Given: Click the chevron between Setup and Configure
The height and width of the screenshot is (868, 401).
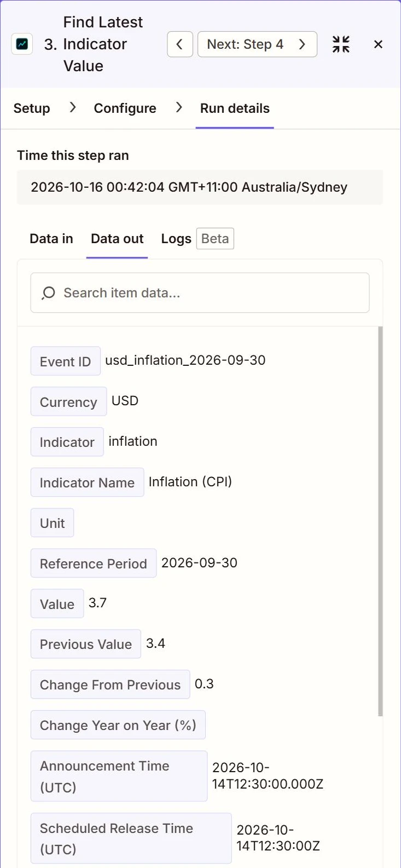Looking at the screenshot, I should click(x=72, y=108).
